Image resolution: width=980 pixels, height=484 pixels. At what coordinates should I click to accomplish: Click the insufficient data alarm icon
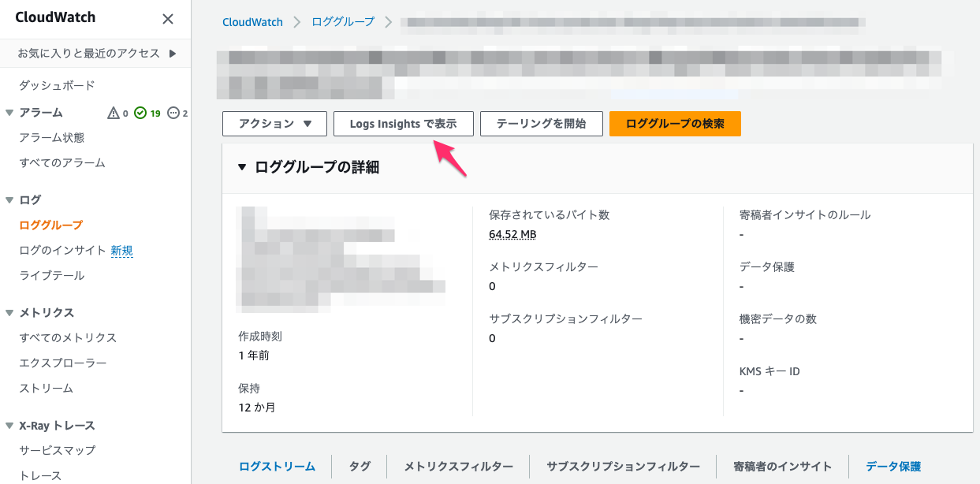pos(173,114)
